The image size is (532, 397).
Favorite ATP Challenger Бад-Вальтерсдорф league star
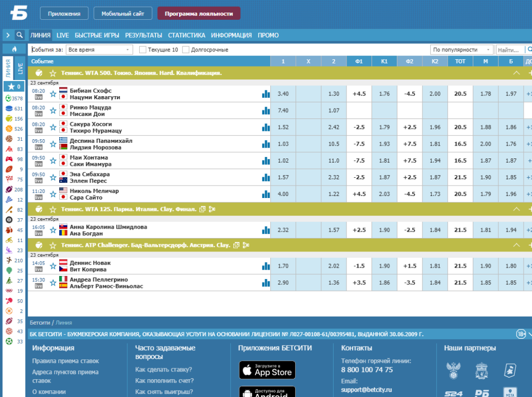coord(52,245)
